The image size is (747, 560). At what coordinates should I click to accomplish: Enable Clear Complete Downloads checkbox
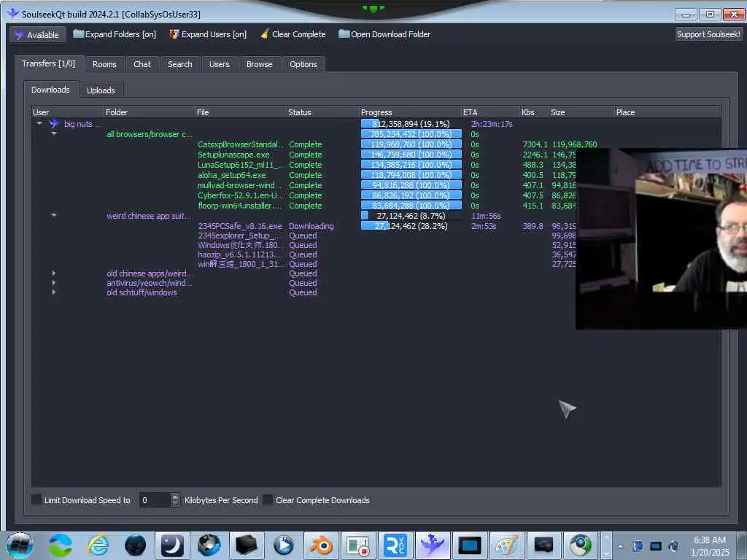coord(268,499)
